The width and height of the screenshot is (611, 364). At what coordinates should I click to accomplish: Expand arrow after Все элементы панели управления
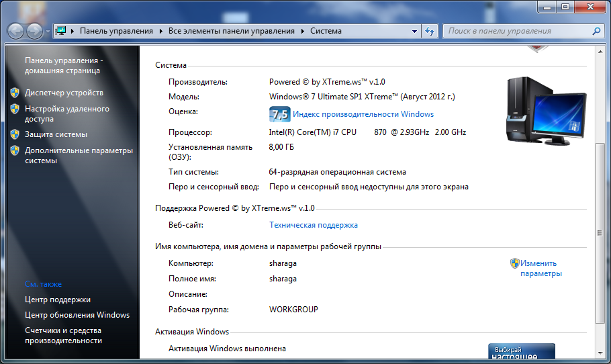pos(302,31)
